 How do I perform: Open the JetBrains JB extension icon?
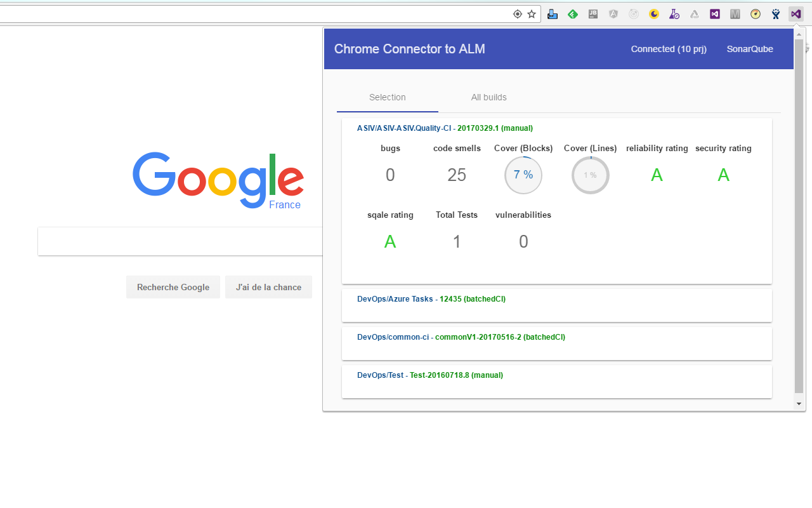pyautogui.click(x=593, y=14)
